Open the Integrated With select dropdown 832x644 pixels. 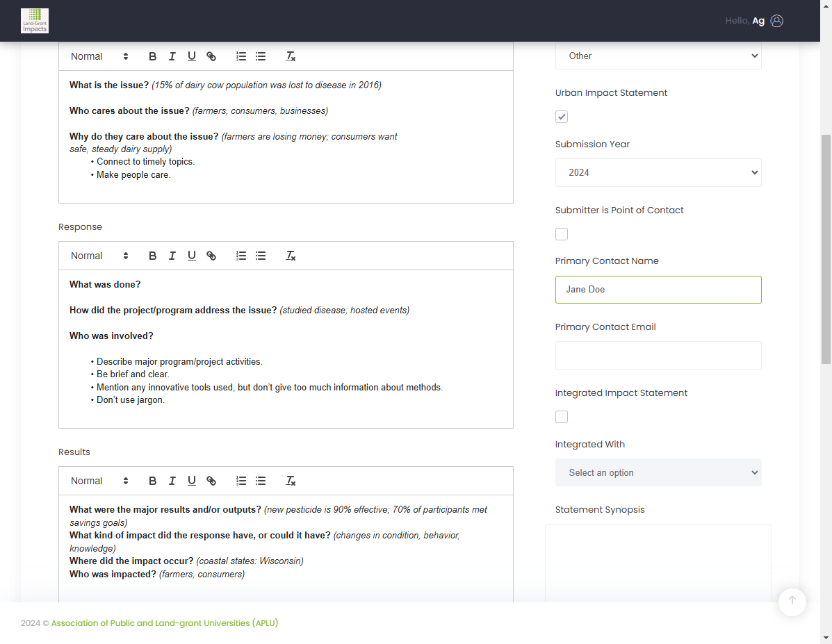(x=658, y=472)
